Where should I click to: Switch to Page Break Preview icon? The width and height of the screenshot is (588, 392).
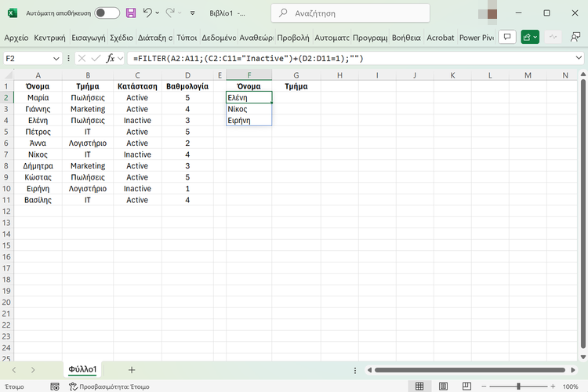pyautogui.click(x=467, y=386)
